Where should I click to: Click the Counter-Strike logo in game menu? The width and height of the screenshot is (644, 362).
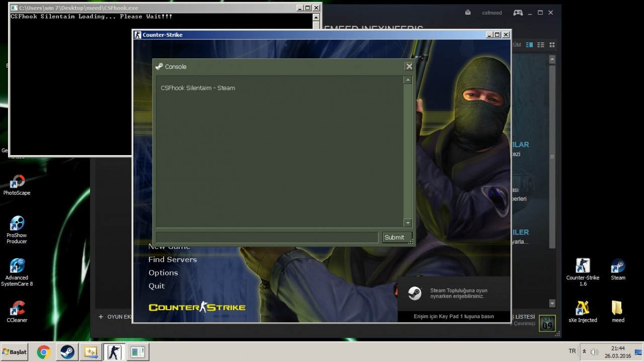click(x=197, y=307)
